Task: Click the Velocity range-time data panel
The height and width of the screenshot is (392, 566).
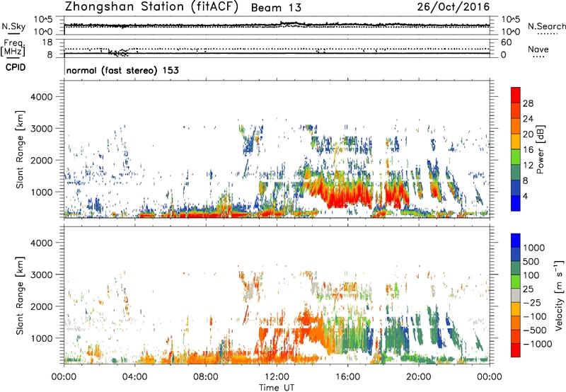Action: click(x=277, y=295)
